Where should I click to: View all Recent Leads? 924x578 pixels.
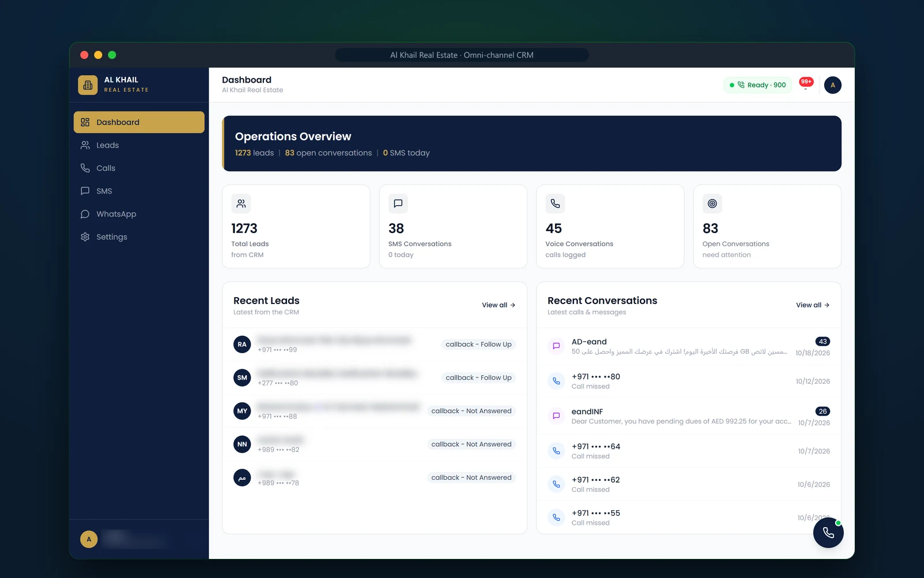pos(498,305)
